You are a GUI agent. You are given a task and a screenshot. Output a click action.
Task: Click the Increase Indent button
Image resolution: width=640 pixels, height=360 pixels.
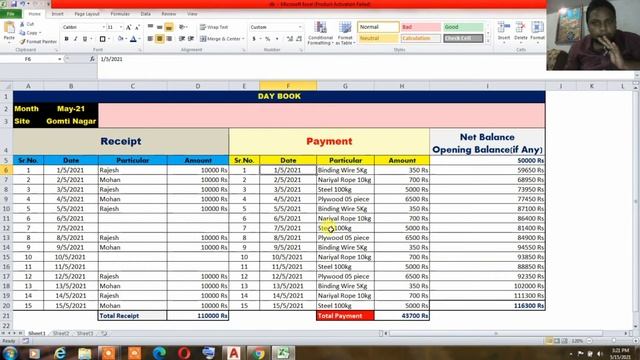[x=191, y=39]
